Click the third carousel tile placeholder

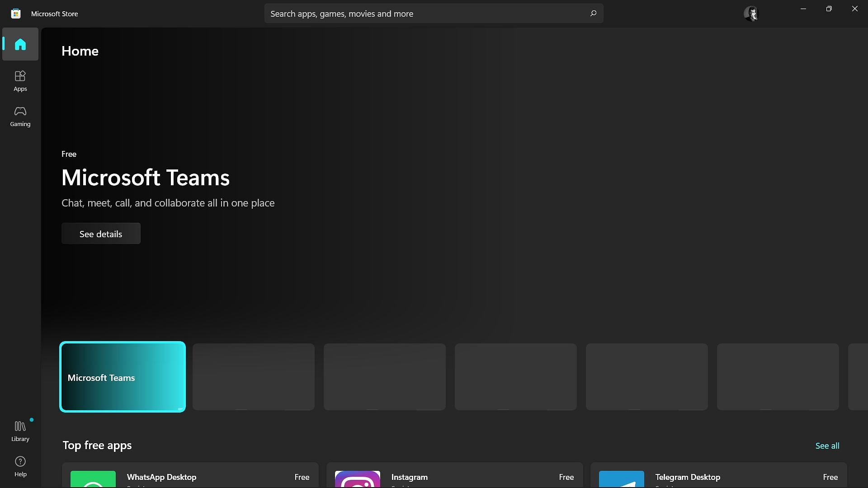(x=385, y=376)
